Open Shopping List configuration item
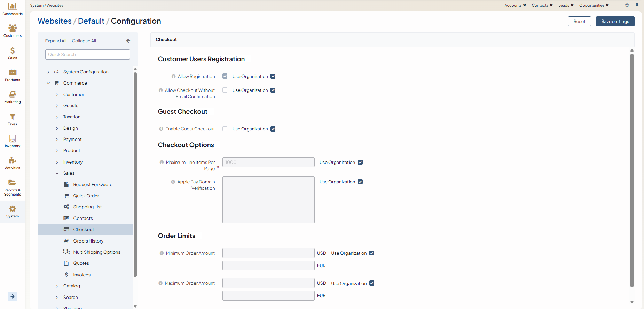Image resolution: width=644 pixels, height=309 pixels. (x=87, y=207)
